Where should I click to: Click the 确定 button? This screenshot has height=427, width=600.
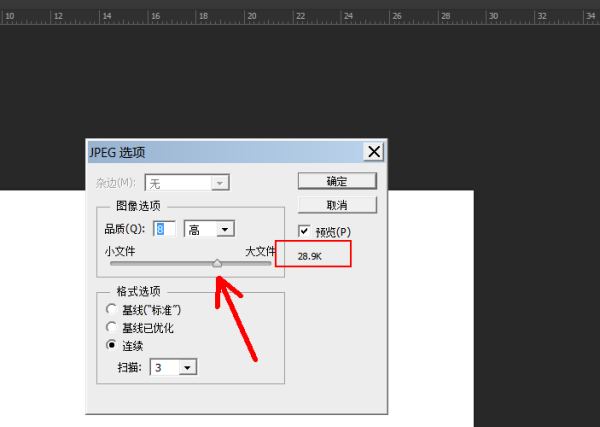[337, 181]
